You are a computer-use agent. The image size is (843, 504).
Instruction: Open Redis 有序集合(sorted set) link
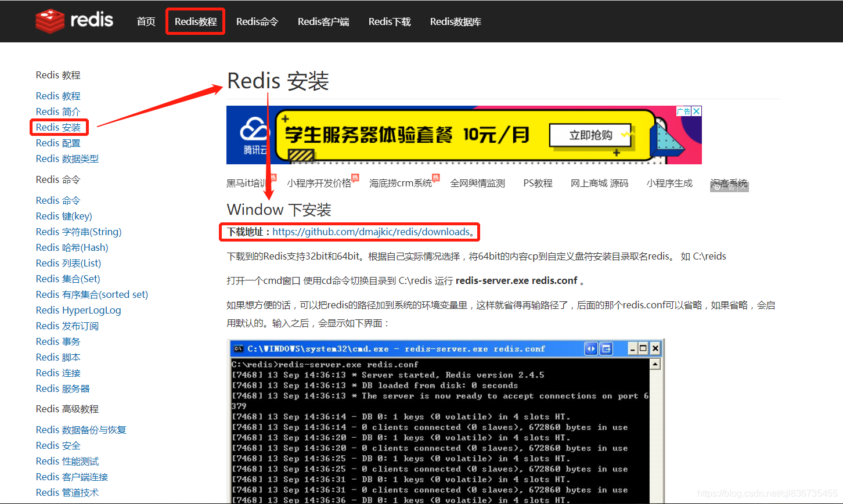tap(92, 294)
